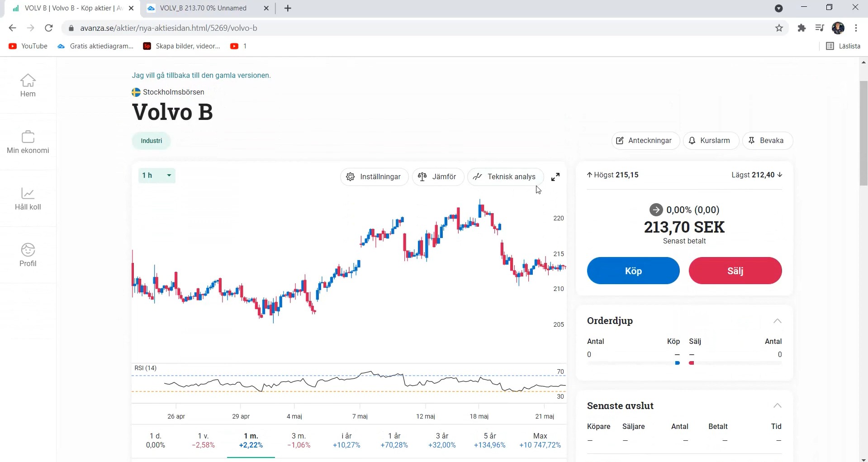Close the VOLV_B Unnamed tab
Image resolution: width=868 pixels, height=462 pixels.
tap(266, 8)
